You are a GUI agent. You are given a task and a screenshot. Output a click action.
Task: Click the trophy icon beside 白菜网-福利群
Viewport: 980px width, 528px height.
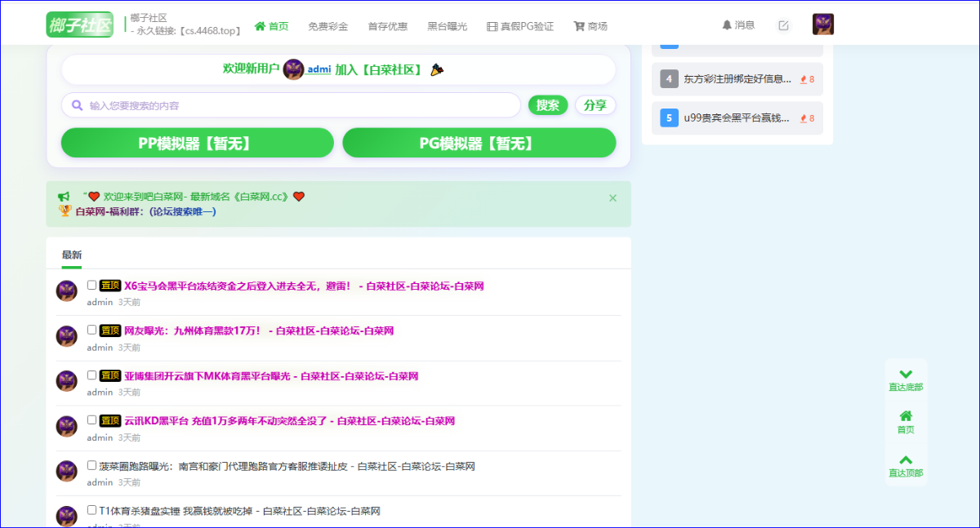[65, 211]
